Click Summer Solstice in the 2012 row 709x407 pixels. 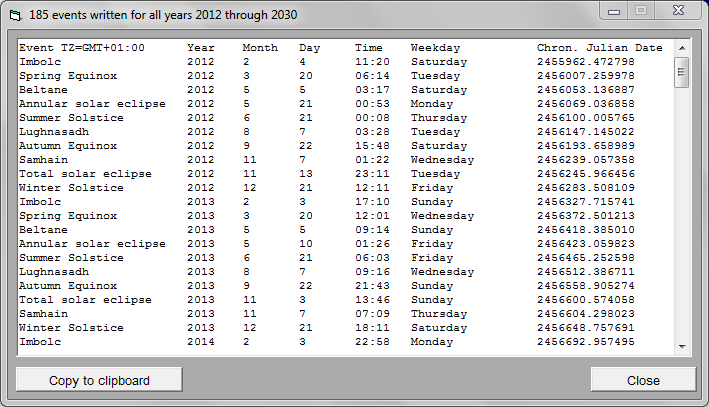71,118
